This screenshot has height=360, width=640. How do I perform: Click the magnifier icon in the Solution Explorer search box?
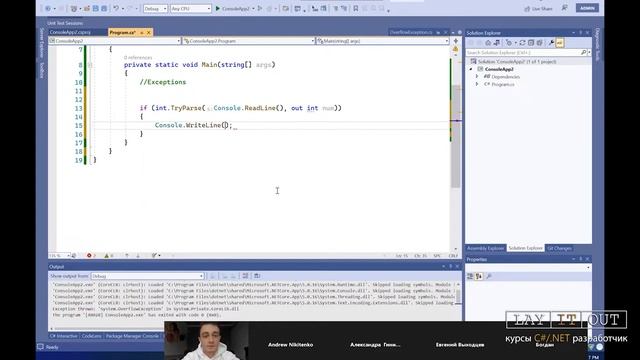pyautogui.click(x=583, y=53)
